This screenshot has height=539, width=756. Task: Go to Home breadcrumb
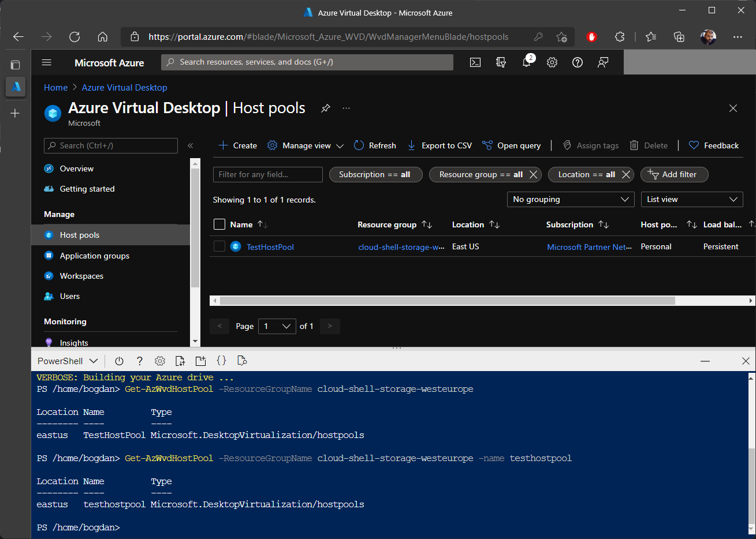pyautogui.click(x=55, y=87)
